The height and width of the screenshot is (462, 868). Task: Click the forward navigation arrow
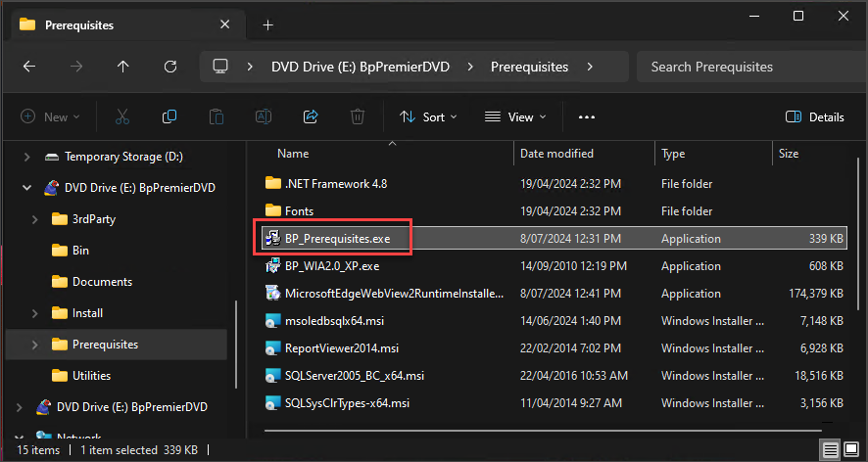[76, 67]
